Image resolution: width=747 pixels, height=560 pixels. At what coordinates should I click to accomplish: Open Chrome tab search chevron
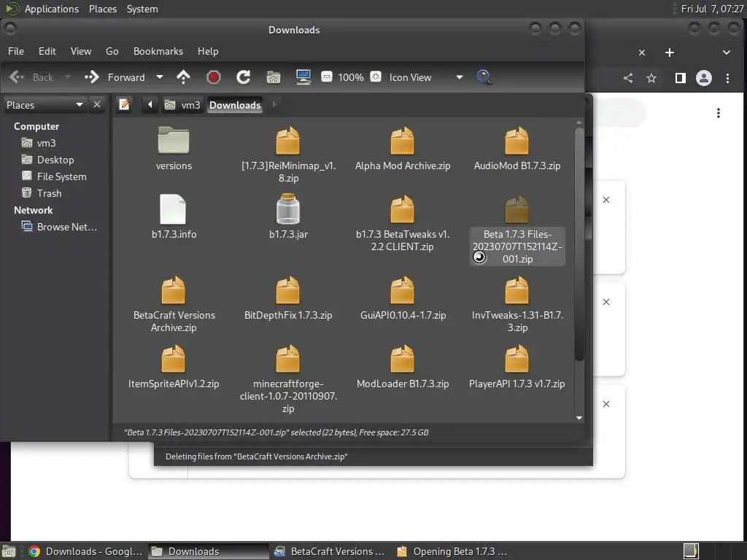point(726,52)
